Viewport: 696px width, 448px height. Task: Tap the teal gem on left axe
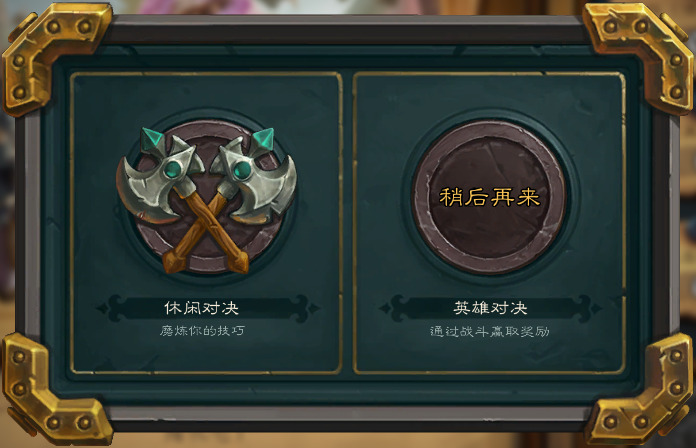click(x=172, y=169)
